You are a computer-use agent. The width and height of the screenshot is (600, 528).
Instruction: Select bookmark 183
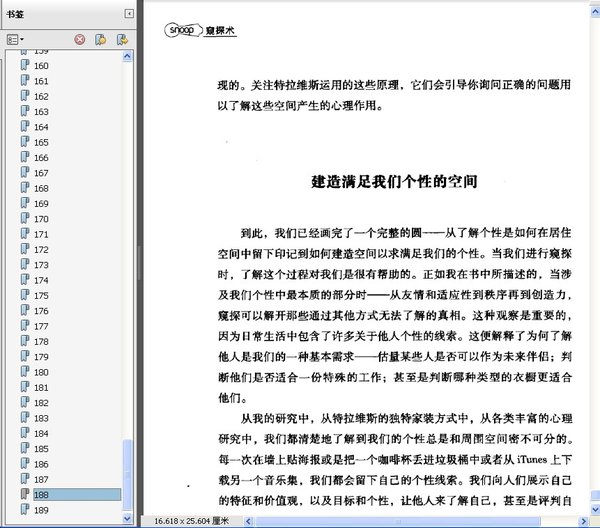point(41,418)
